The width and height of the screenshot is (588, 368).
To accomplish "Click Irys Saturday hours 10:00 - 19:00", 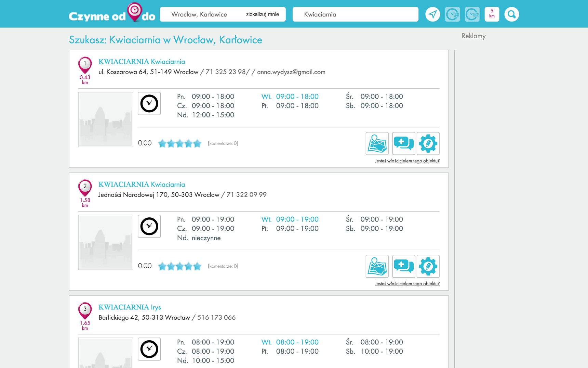I will tap(382, 352).
